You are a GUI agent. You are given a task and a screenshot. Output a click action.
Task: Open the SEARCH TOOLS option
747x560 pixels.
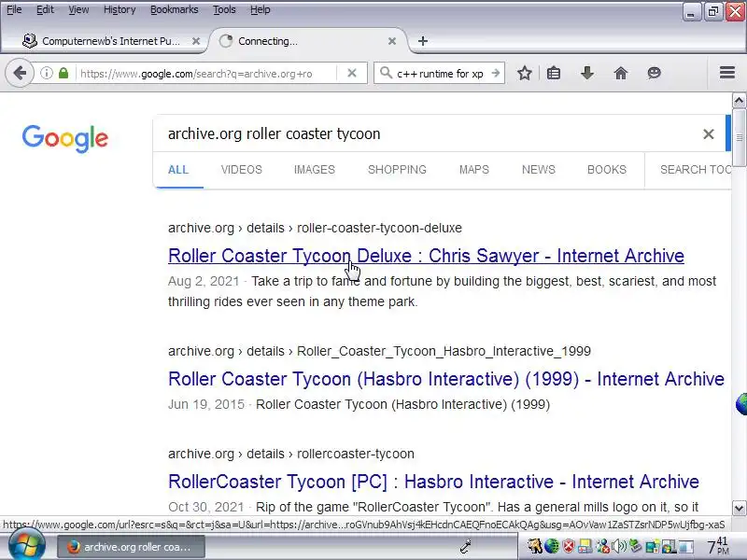[696, 170]
